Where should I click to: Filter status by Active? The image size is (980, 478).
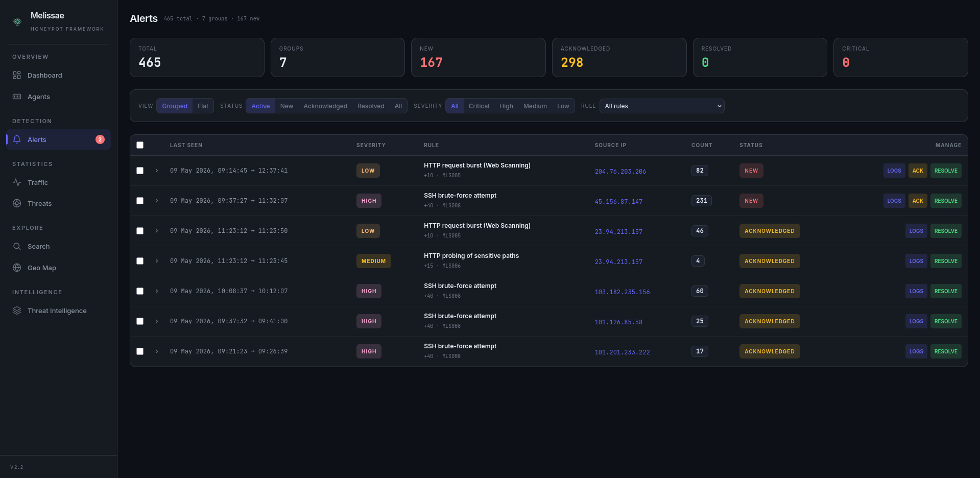pyautogui.click(x=260, y=106)
